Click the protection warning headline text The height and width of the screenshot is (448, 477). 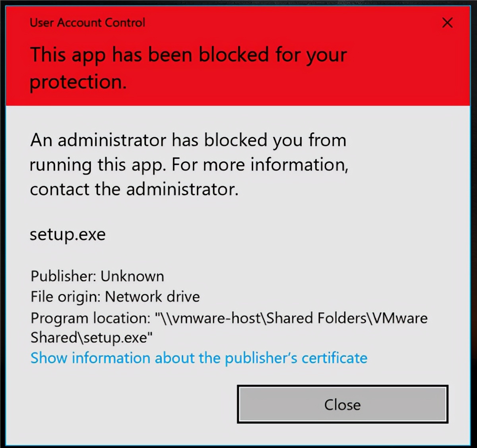tap(188, 68)
